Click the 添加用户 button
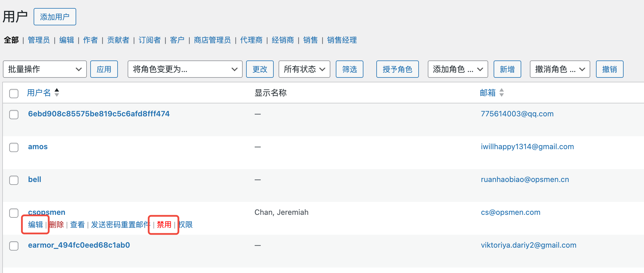644x273 pixels. click(x=55, y=17)
